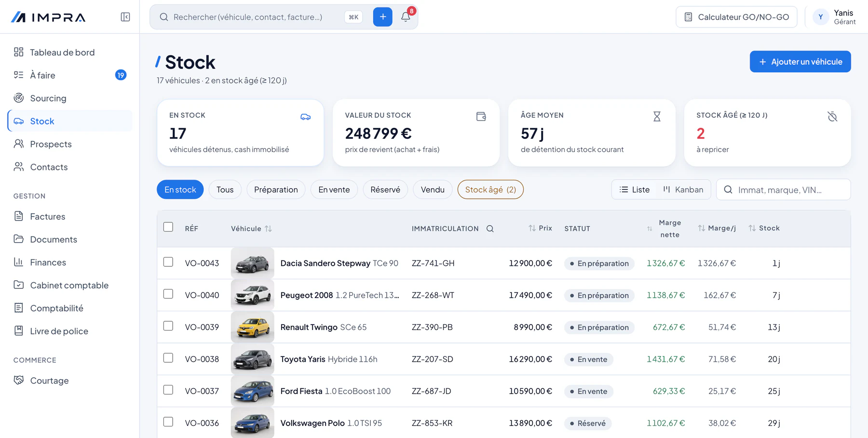868x438 pixels.
Task: Click the Livre de police icon
Action: tap(19, 331)
